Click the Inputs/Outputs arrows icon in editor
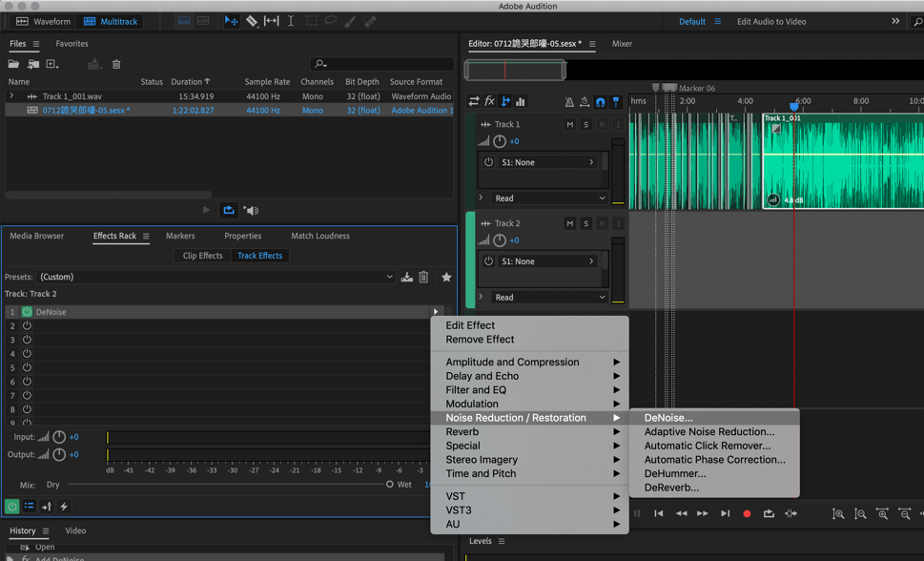924x561 pixels. [x=474, y=101]
